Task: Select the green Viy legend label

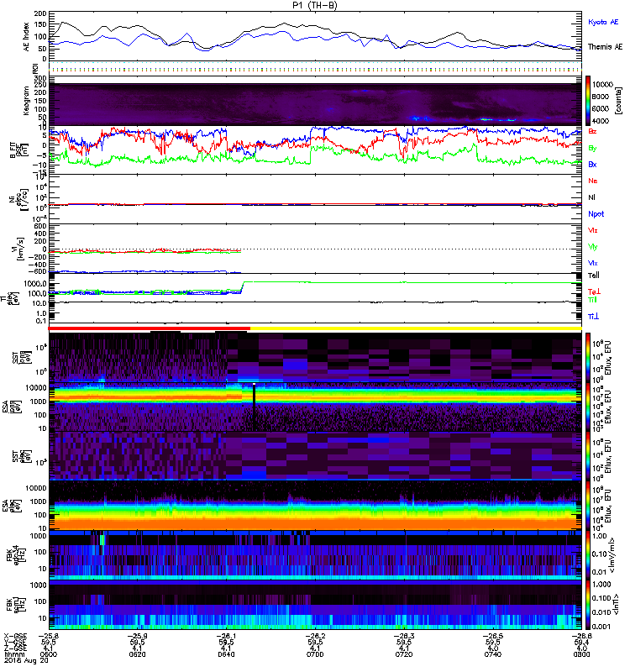Action: click(x=592, y=247)
